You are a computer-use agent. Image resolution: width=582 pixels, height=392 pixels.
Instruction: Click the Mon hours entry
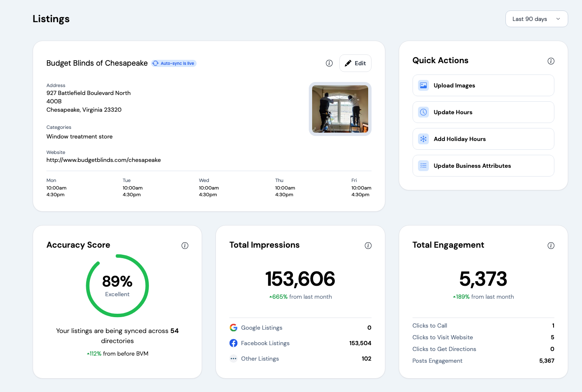(x=56, y=187)
